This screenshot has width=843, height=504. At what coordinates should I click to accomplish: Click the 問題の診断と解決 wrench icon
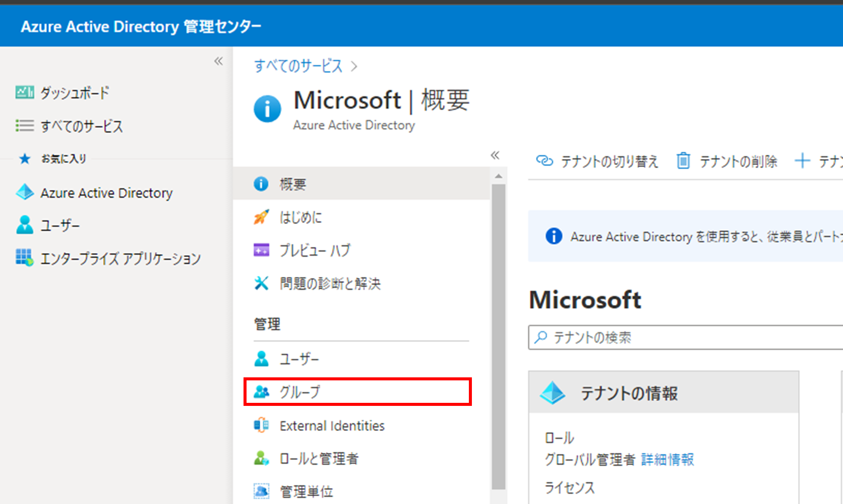coord(261,283)
